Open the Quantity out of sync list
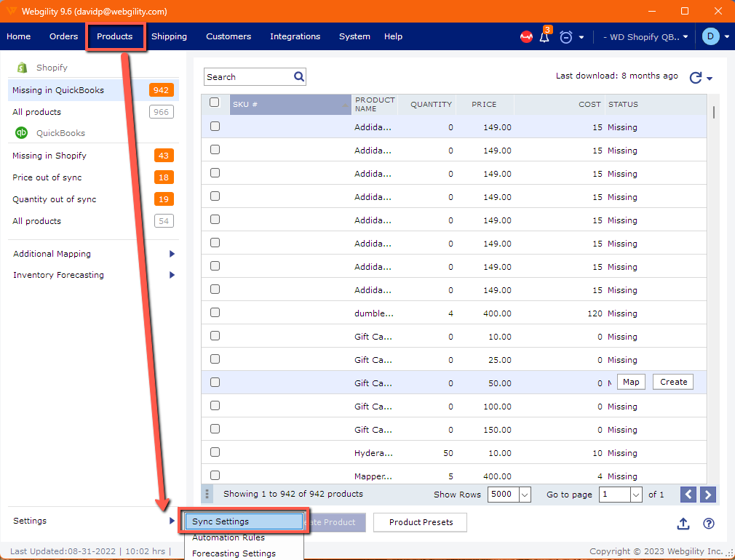Screen dimensions: 735x560 coord(93,199)
